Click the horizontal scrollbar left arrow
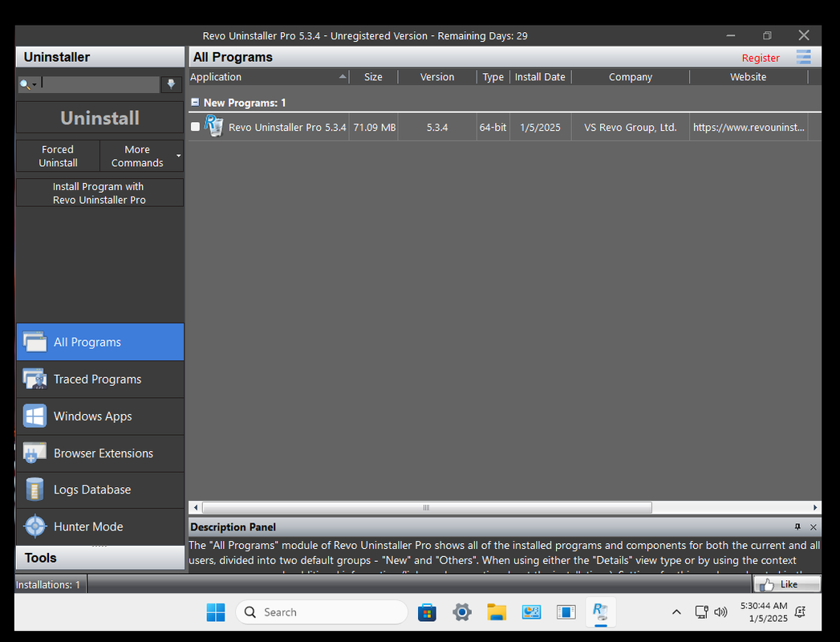 pyautogui.click(x=196, y=507)
